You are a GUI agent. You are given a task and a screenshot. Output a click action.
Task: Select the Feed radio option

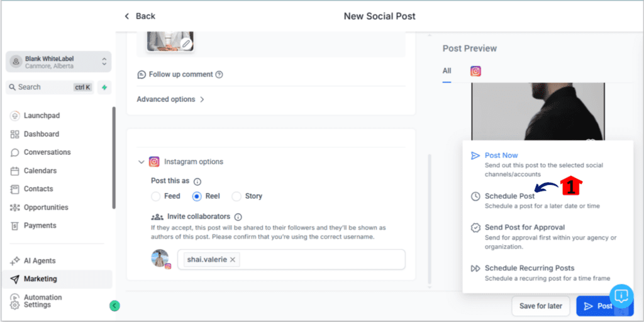[x=156, y=196]
